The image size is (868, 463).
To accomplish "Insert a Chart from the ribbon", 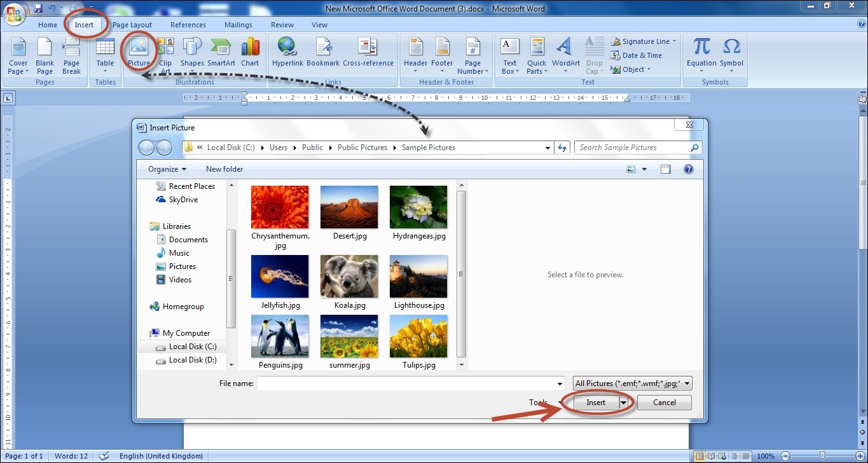I will (250, 48).
